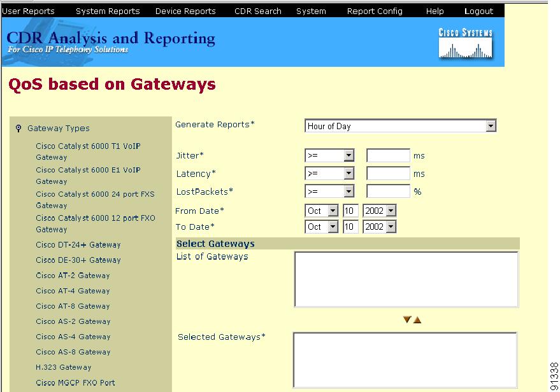The width and height of the screenshot is (560, 392).
Task: Open the To Date year dropdown
Action: click(x=379, y=227)
